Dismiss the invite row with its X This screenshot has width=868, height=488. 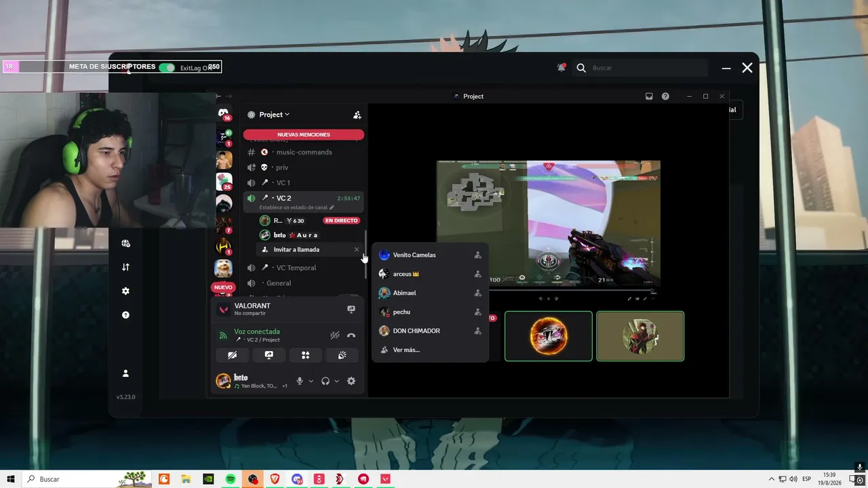coord(357,249)
